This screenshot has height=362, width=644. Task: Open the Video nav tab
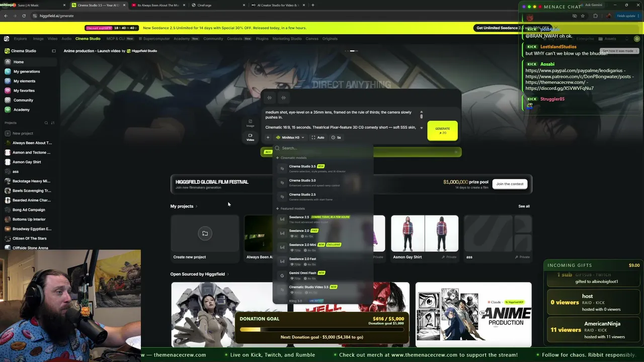pyautogui.click(x=52, y=39)
